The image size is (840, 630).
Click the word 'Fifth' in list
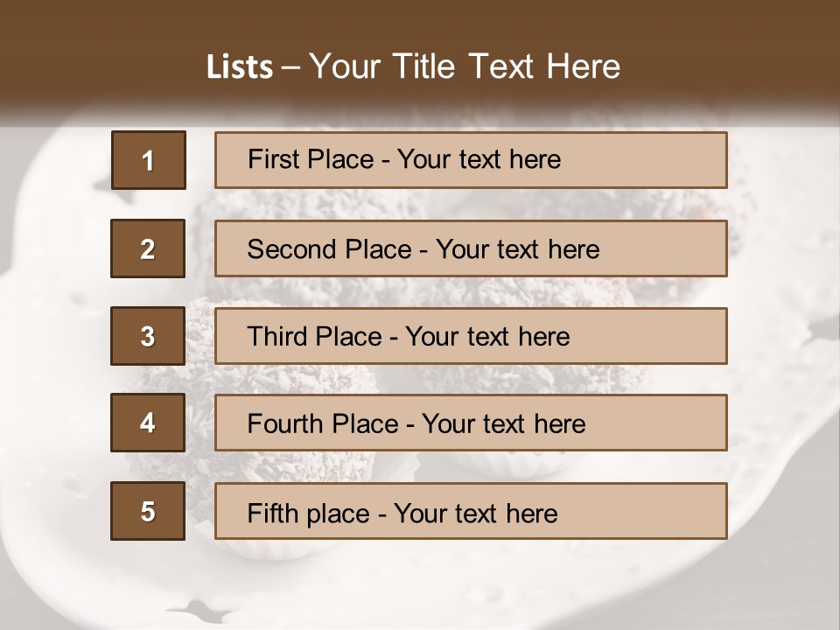(x=266, y=514)
